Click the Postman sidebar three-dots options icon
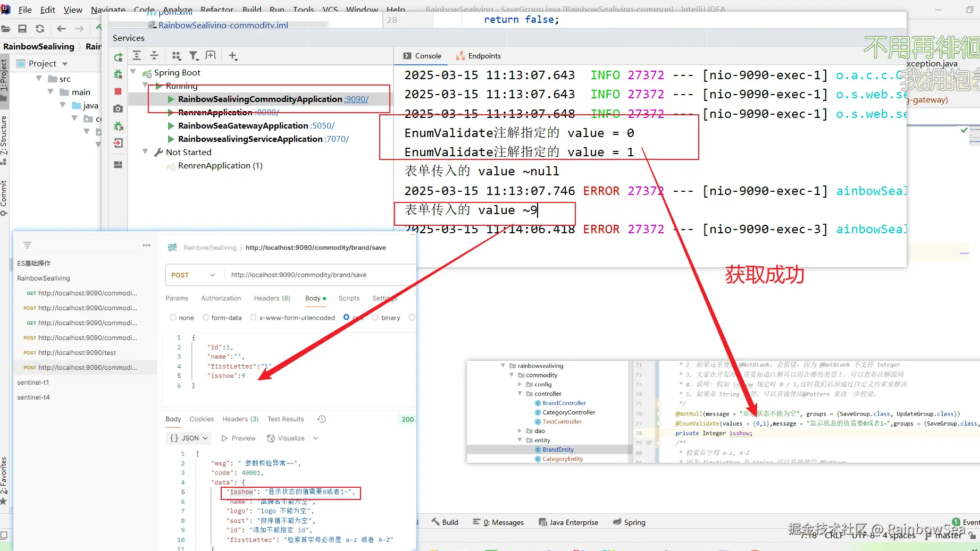This screenshot has width=980, height=551. [147, 245]
